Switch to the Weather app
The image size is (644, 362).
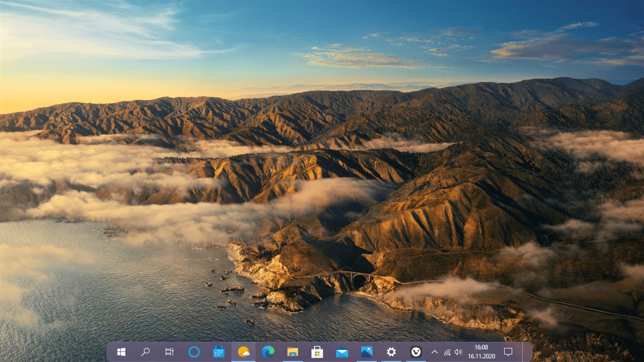[243, 351]
